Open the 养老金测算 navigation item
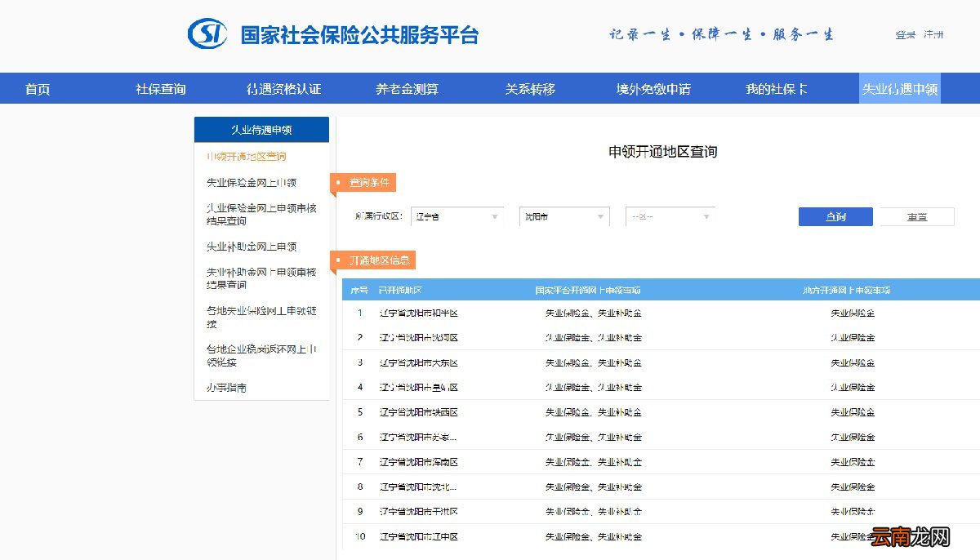The image size is (980, 560). (407, 89)
